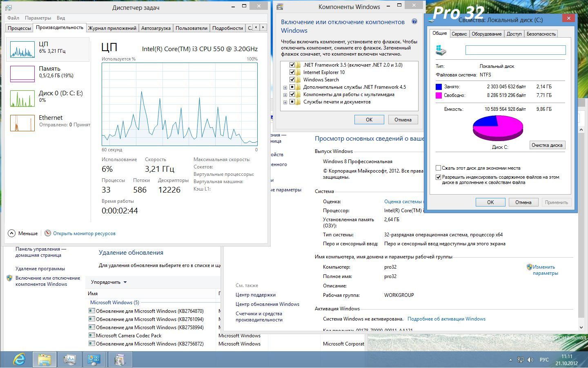588x368 pixels.
Task: Click the software box taskbar icon
Action: coord(120,360)
